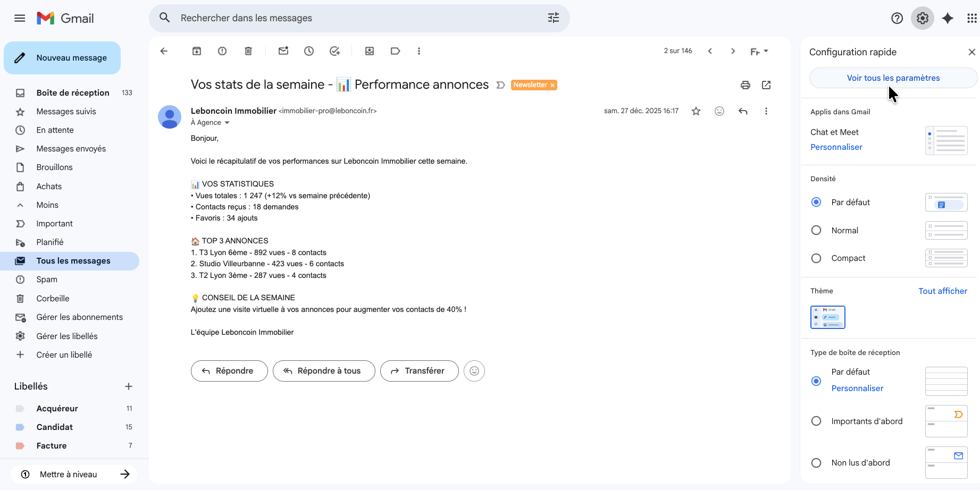Star the Leboncoin Immobilier message

[x=696, y=111]
